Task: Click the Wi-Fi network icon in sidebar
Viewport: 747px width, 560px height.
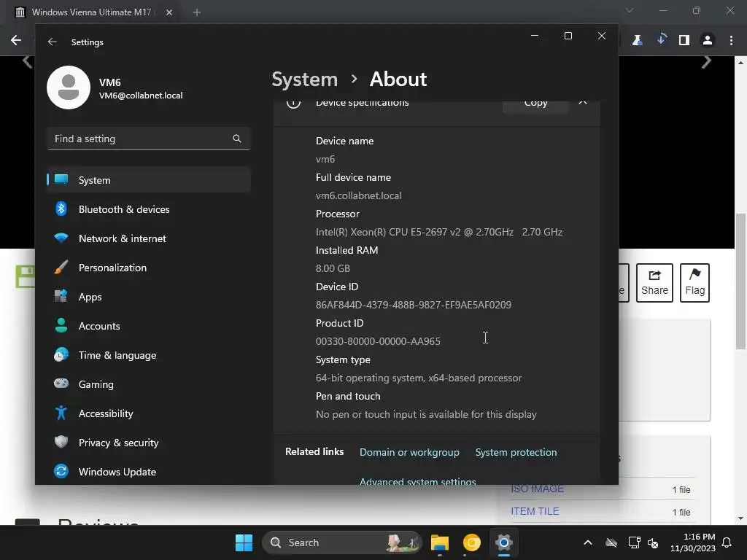Action: pos(61,238)
